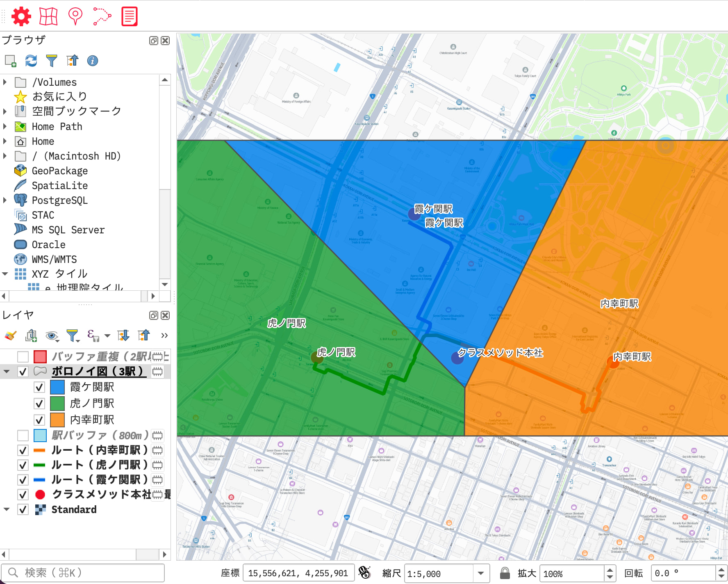The width and height of the screenshot is (728, 584).
Task: Select the red gear icon in top toolbar
Action: point(21,16)
